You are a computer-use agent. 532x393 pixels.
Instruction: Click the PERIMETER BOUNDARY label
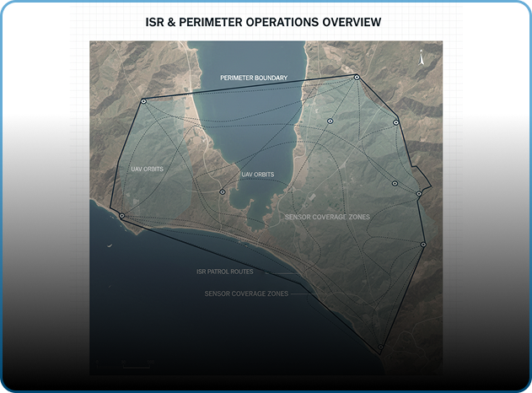tap(254, 78)
